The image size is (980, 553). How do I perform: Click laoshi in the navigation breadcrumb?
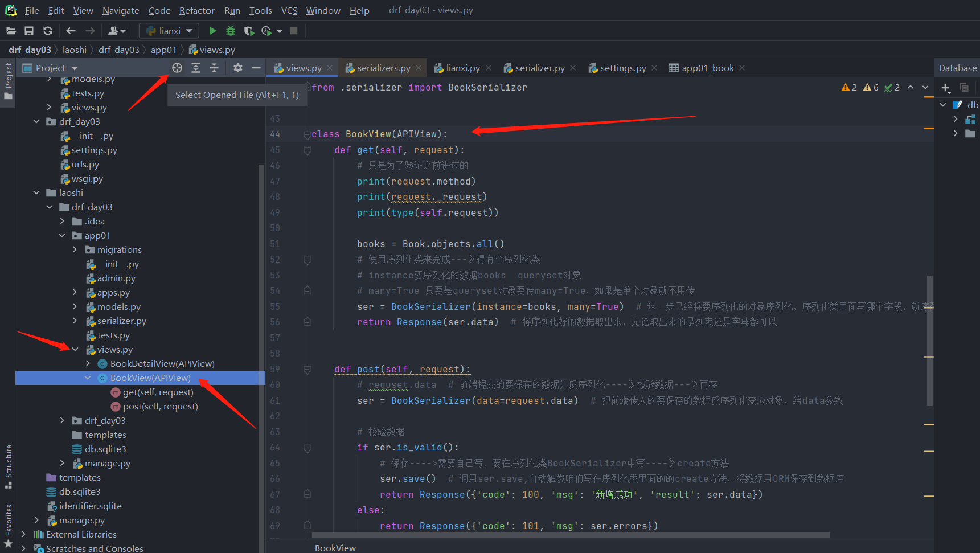pyautogui.click(x=75, y=50)
